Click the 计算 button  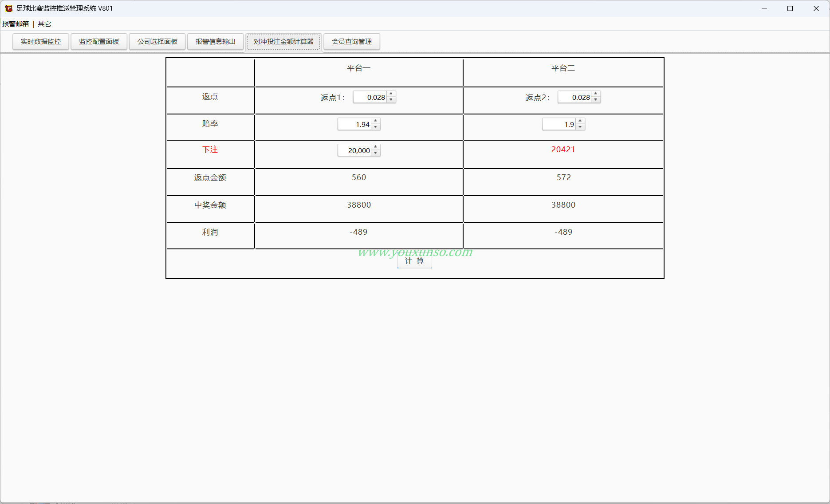click(414, 261)
